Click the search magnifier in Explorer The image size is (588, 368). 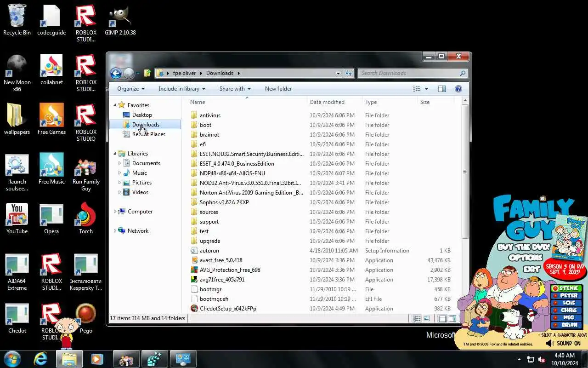[463, 73]
